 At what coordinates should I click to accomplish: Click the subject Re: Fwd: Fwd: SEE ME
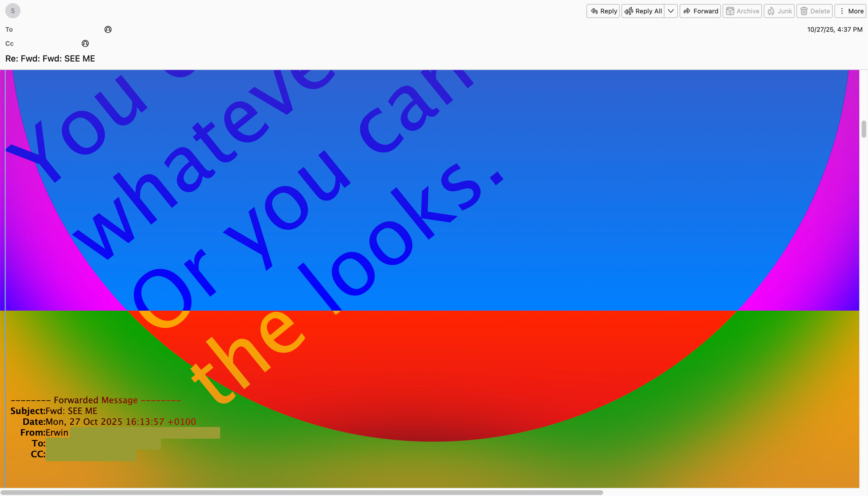[50, 59]
